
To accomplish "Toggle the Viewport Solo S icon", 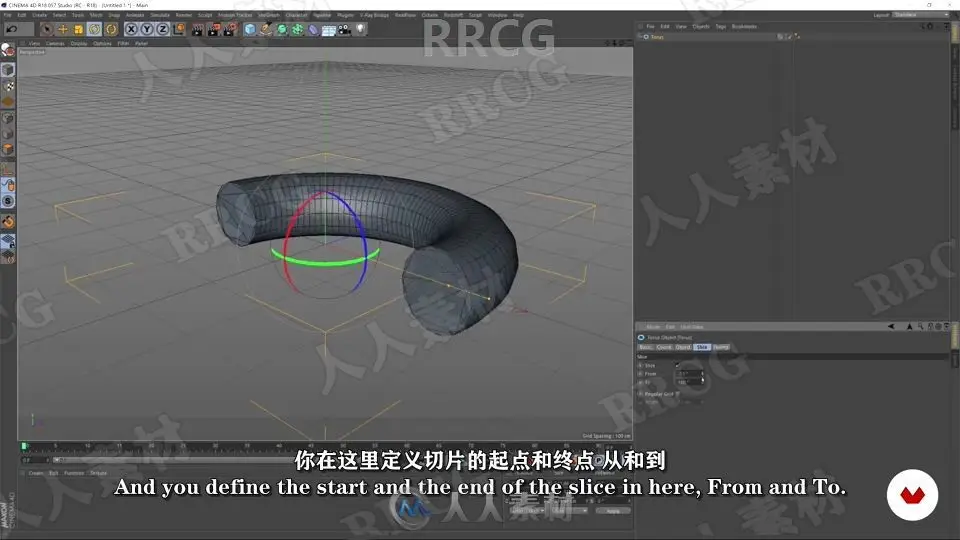I will click(x=8, y=201).
